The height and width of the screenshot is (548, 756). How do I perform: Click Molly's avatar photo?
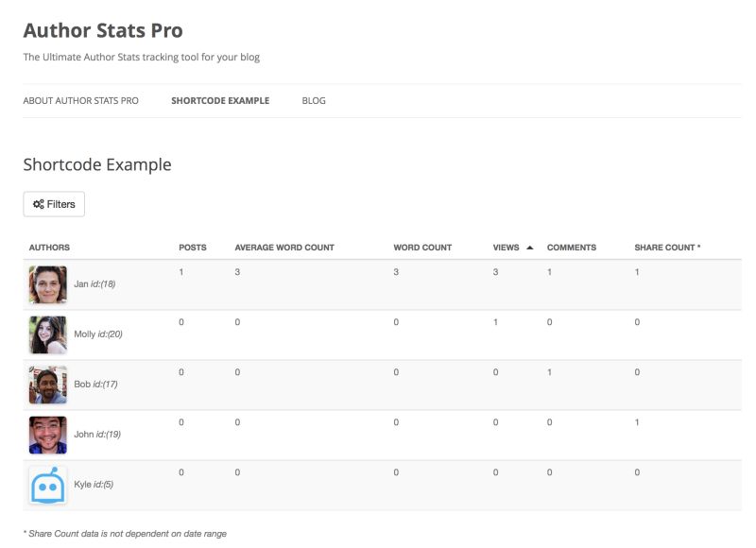48,334
